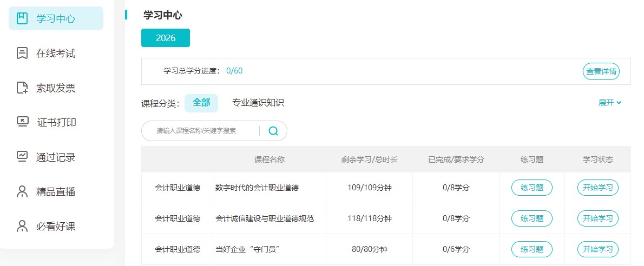The image size is (644, 266).
Task: Click the 精品直播 person icon
Action: 22,191
